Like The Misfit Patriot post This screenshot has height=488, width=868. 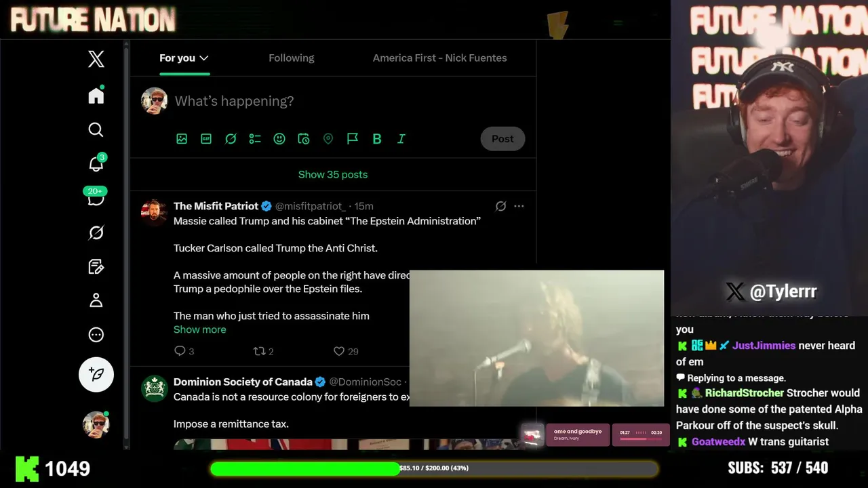tap(339, 351)
